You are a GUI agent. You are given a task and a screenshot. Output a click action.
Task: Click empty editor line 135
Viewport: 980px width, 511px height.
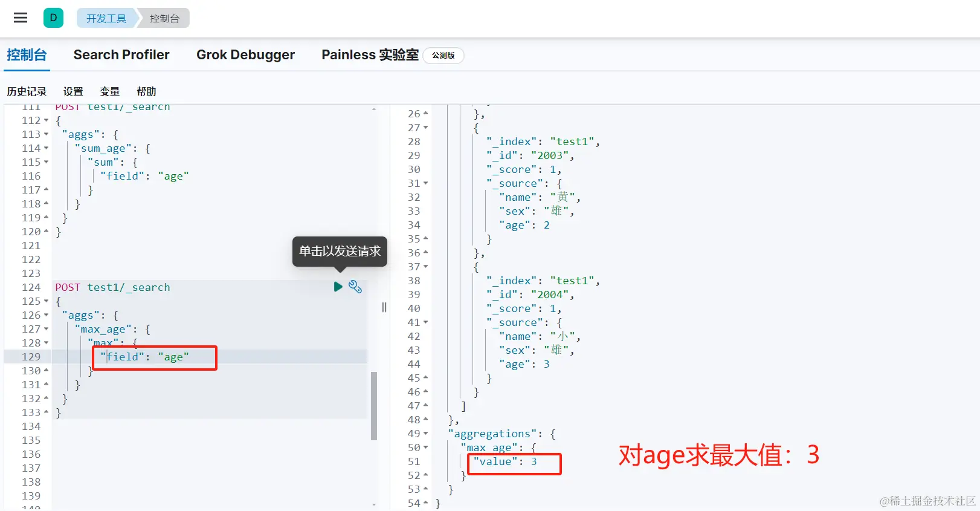pos(209,440)
